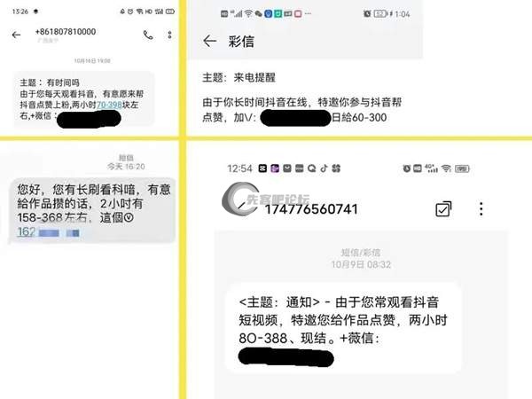Tap the 您好，您有长刷看科暗 message bubble
Screen dimensions: 532x399
coord(92,210)
